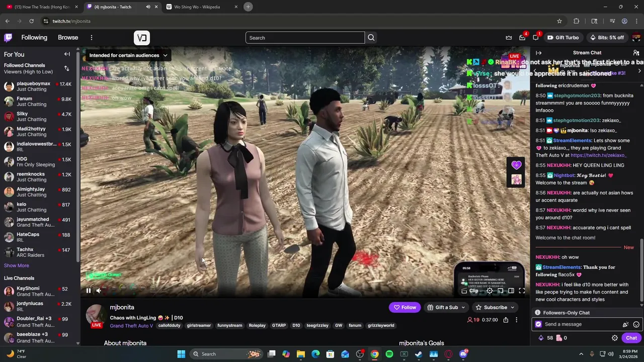Viewport: 644px width, 362px height.
Task: Open Spotify from the taskbar
Action: pos(389,354)
